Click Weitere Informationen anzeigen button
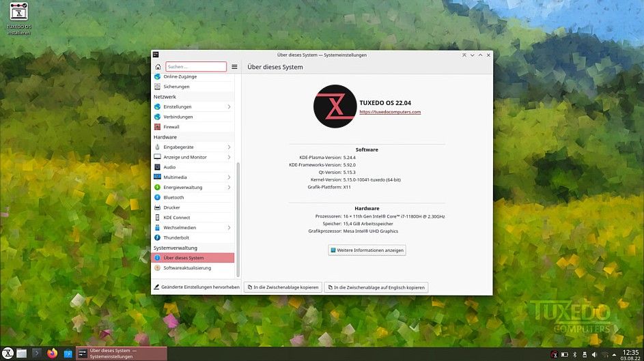 pyautogui.click(x=367, y=250)
